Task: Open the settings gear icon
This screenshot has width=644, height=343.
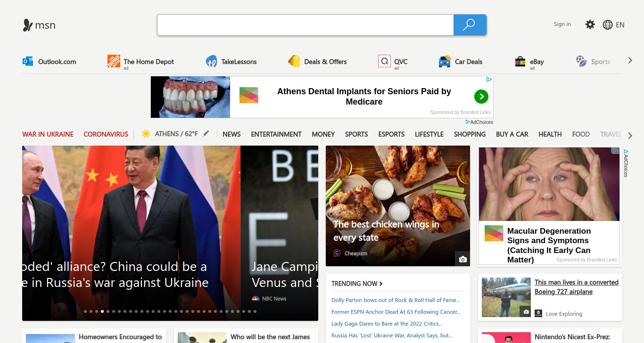Action: [590, 24]
